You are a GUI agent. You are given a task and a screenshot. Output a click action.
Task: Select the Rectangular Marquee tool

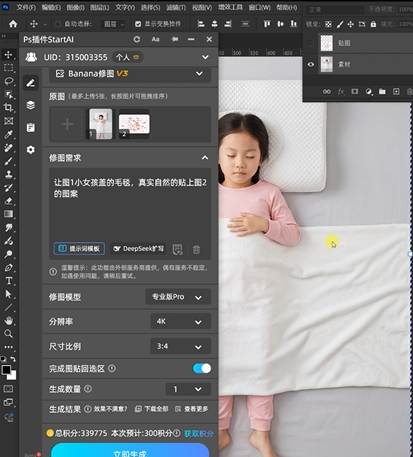(x=8, y=68)
